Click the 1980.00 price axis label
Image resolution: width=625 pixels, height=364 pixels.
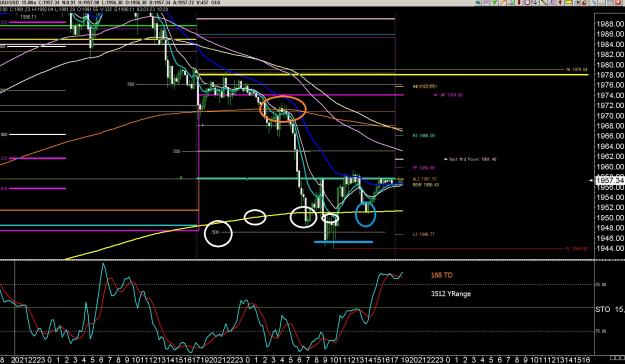[610, 65]
